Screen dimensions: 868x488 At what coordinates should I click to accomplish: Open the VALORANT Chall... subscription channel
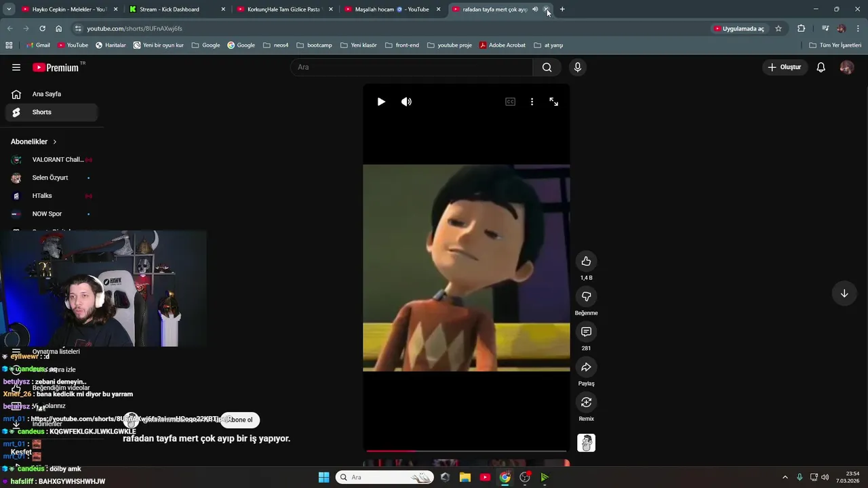tap(52, 160)
